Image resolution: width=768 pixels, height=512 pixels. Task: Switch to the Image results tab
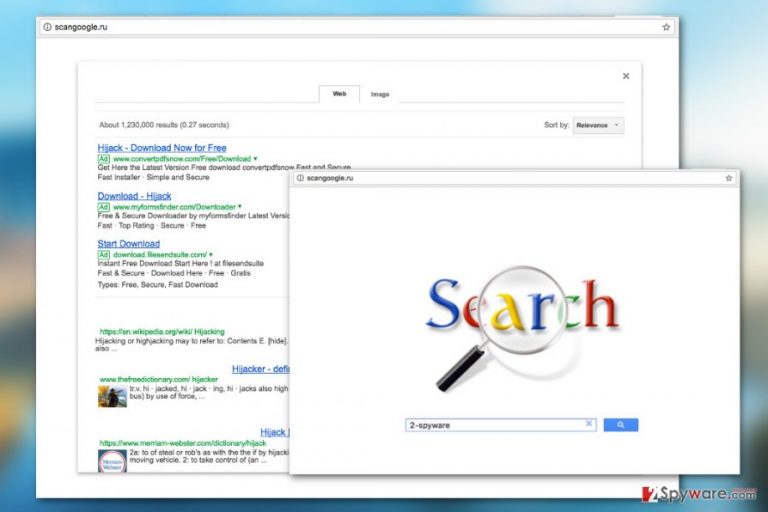(380, 94)
